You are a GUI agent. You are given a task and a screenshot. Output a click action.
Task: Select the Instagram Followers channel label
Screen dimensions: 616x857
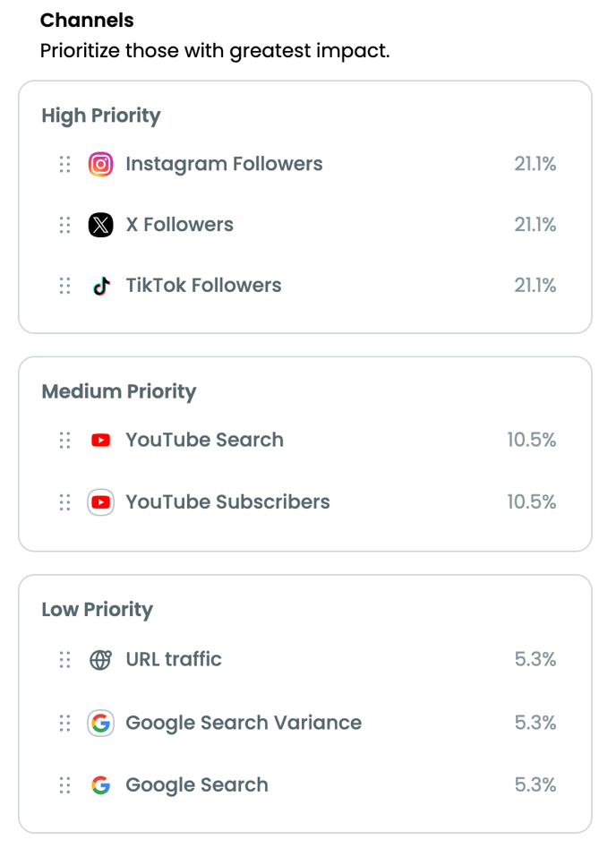(x=224, y=164)
